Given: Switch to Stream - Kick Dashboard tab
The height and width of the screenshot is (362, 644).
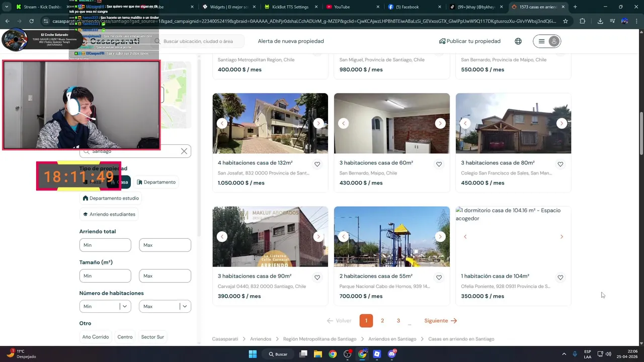Looking at the screenshot, I should [x=43, y=7].
